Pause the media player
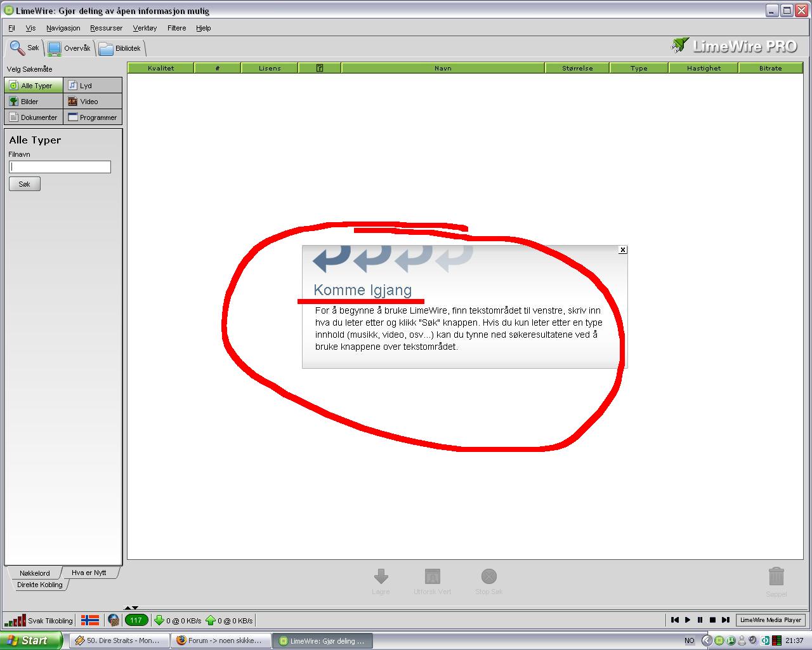The image size is (812, 650). point(700,620)
